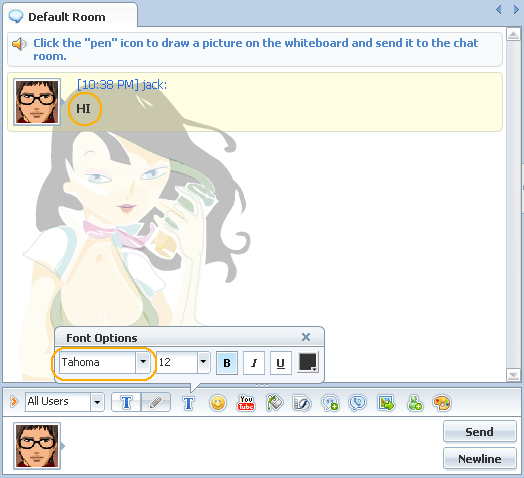Screen dimensions: 524x478
Task: Insert a YouTube video
Action: click(246, 402)
